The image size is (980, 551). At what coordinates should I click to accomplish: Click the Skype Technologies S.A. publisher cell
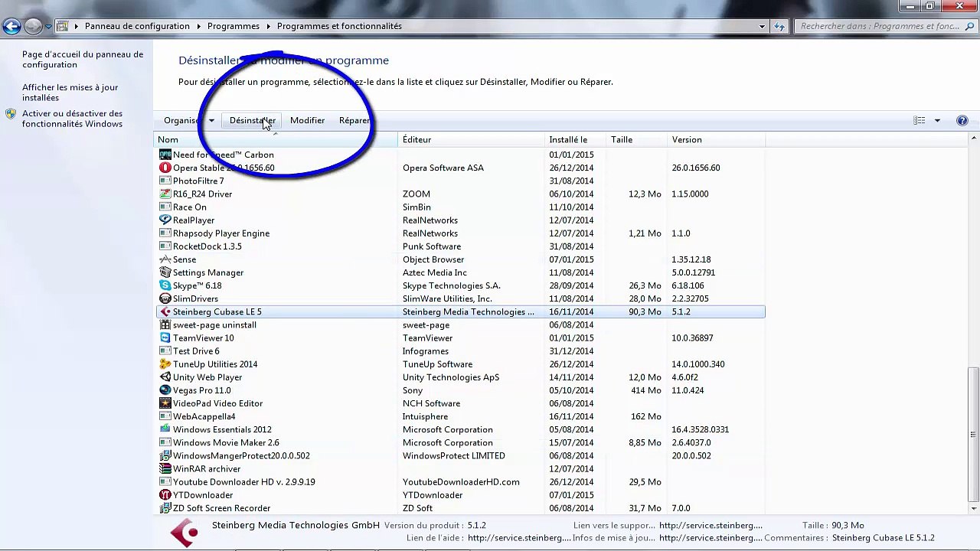coord(452,285)
